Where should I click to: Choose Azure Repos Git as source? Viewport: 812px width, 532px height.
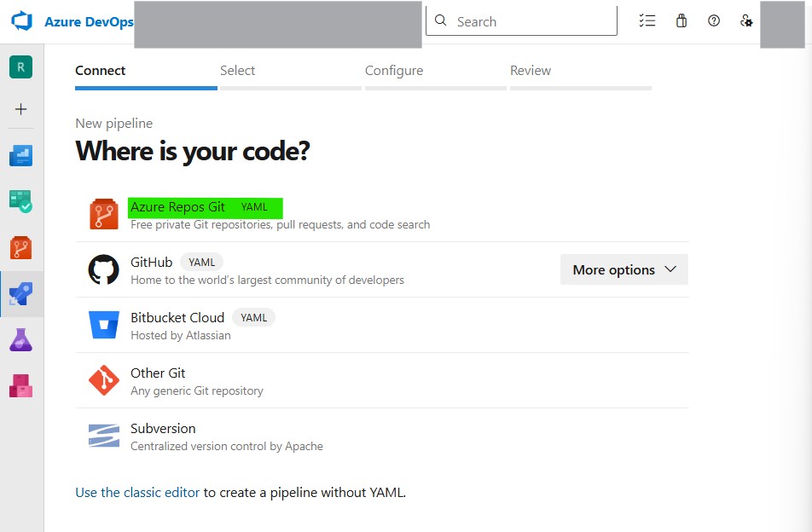point(382,214)
